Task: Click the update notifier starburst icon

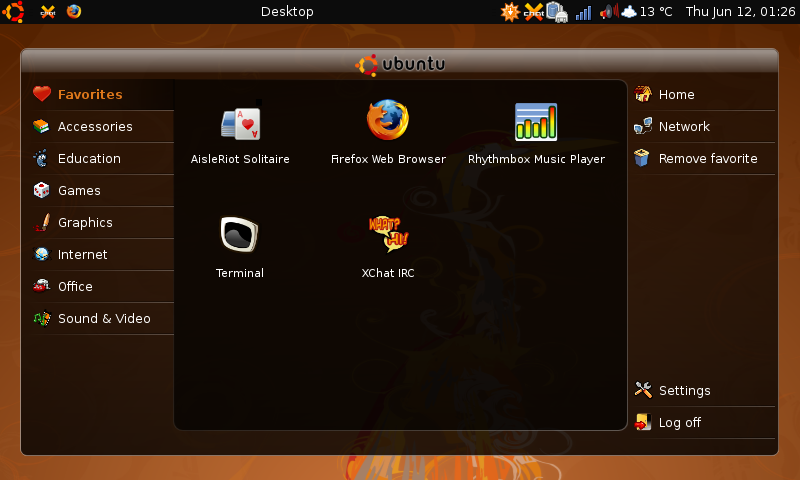Action: [x=510, y=12]
